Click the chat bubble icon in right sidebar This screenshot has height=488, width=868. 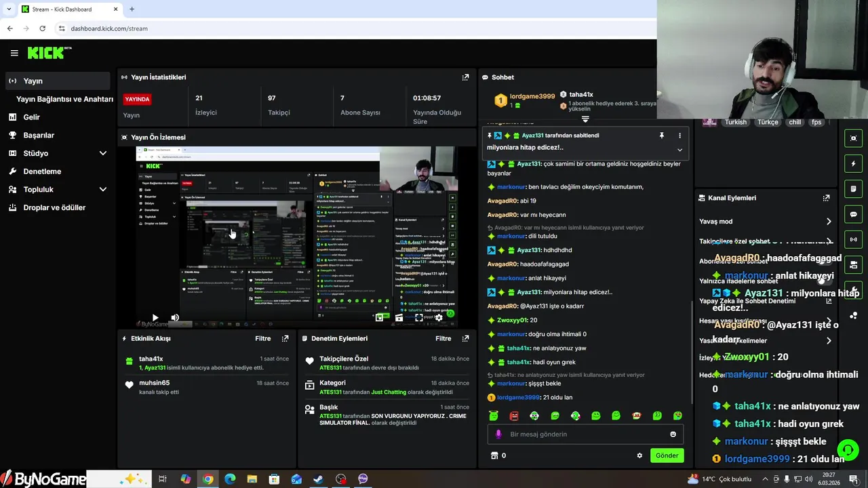(x=853, y=214)
